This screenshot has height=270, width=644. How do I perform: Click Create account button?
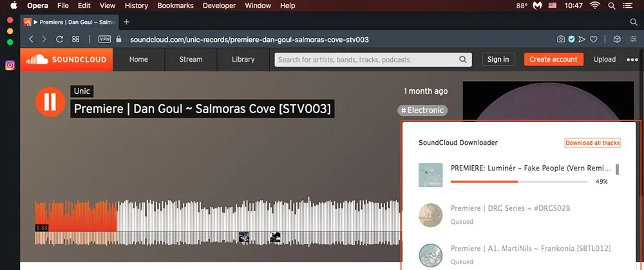coord(553,59)
